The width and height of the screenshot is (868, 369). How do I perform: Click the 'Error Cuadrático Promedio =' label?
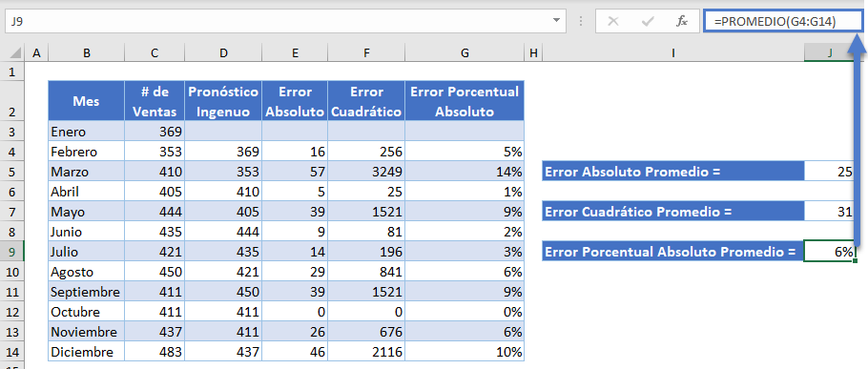[673, 212]
